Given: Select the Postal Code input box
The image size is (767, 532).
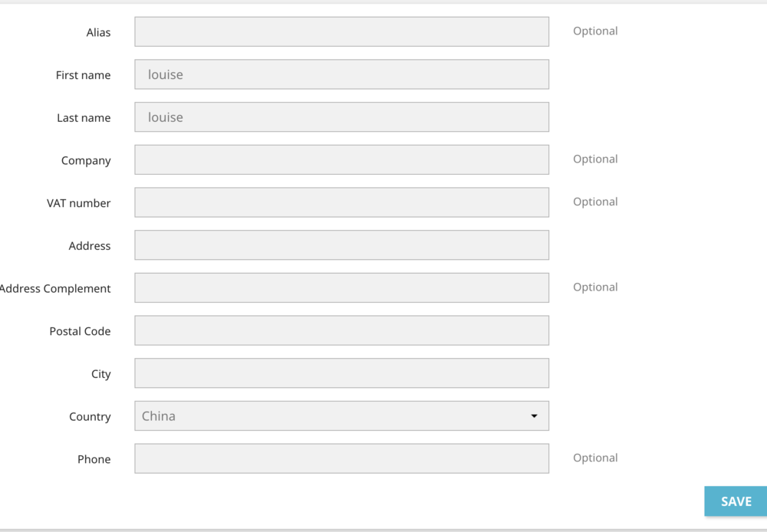Looking at the screenshot, I should [x=341, y=330].
